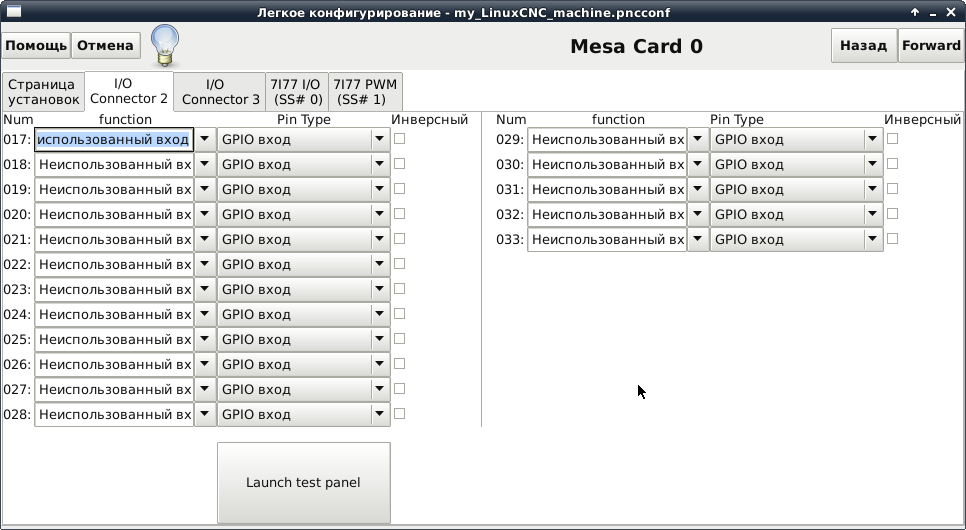Open the window menu icon in title bar
Image resolution: width=966 pixels, height=530 pixels.
[x=13, y=12]
